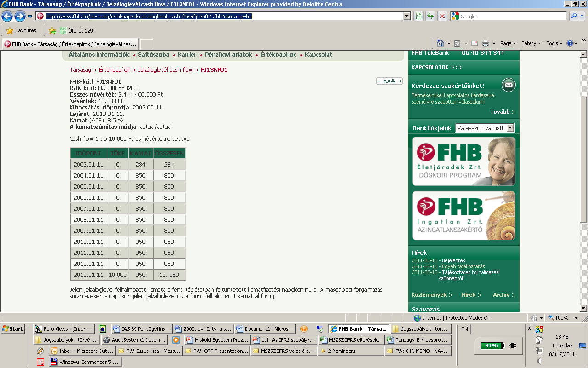Increase font size with plus button
The width and height of the screenshot is (588, 368).
[x=400, y=81]
